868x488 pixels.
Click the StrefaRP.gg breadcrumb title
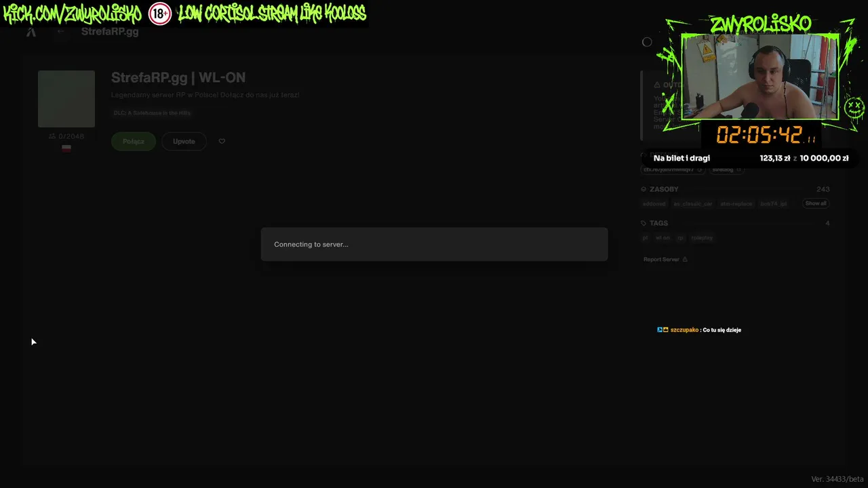(x=110, y=32)
